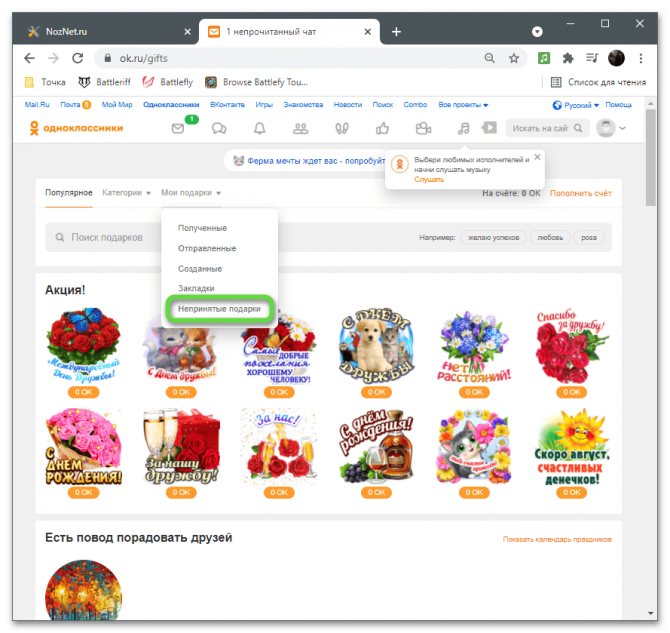Open the Русский language dropdown
The width and height of the screenshot is (670, 633).
tap(576, 105)
